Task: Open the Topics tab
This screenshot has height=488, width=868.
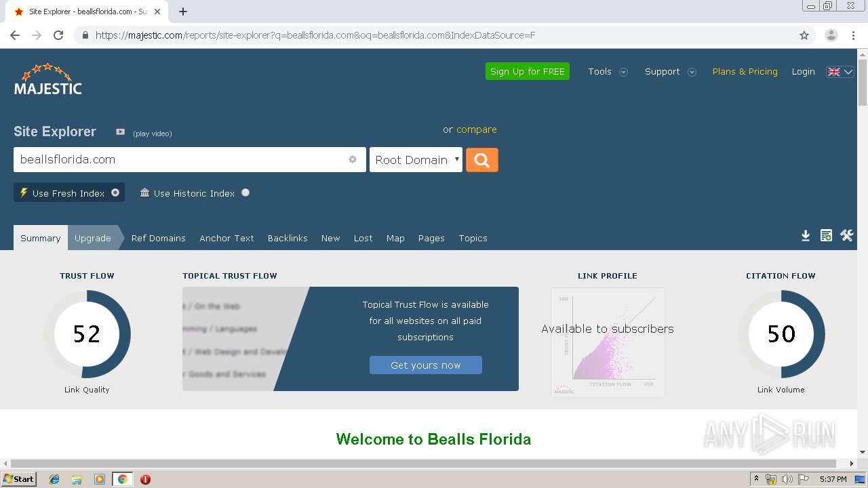Action: point(473,238)
